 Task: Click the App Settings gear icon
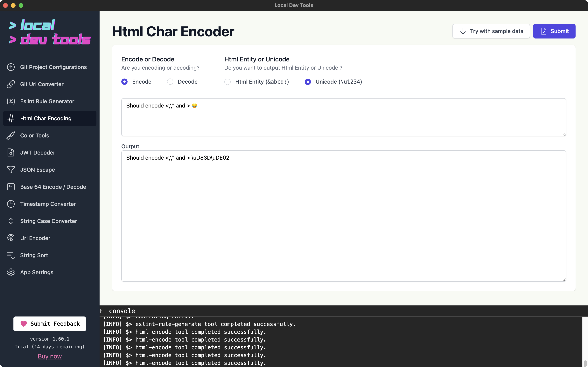click(11, 272)
